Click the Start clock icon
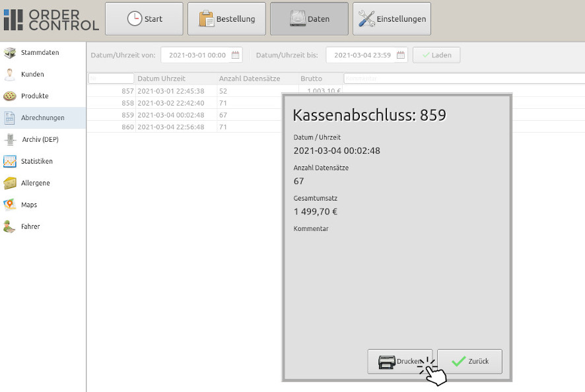585x392 pixels. click(134, 18)
